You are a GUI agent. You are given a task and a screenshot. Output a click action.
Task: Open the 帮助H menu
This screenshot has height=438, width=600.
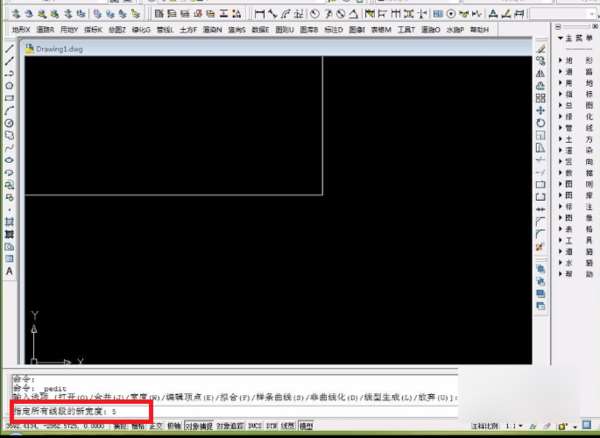click(479, 29)
